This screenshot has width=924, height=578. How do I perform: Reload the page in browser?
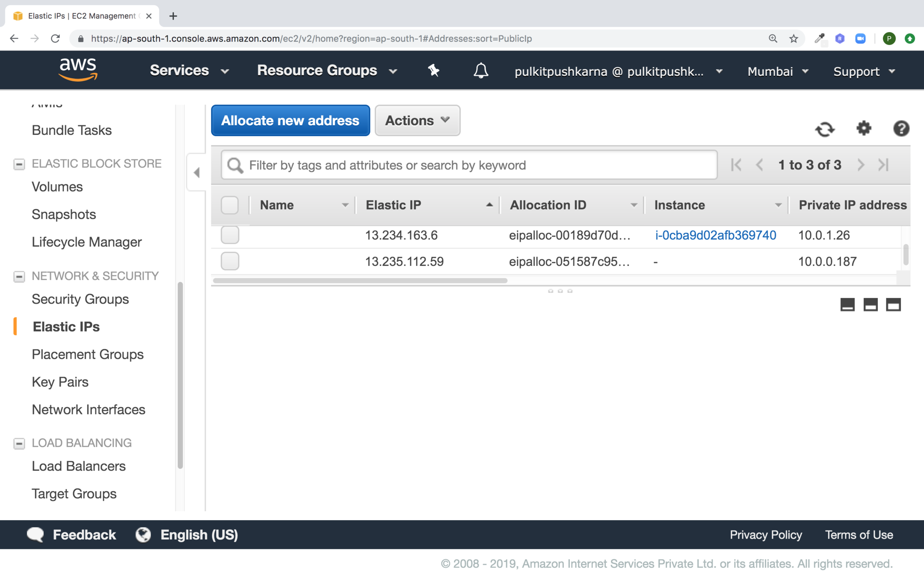[55, 39]
